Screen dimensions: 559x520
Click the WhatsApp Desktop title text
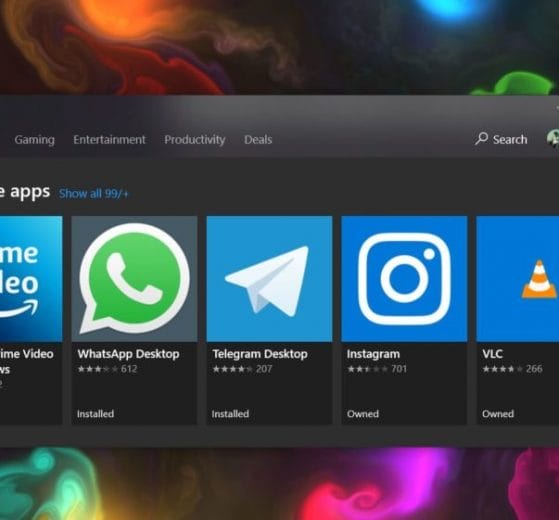pyautogui.click(x=128, y=354)
